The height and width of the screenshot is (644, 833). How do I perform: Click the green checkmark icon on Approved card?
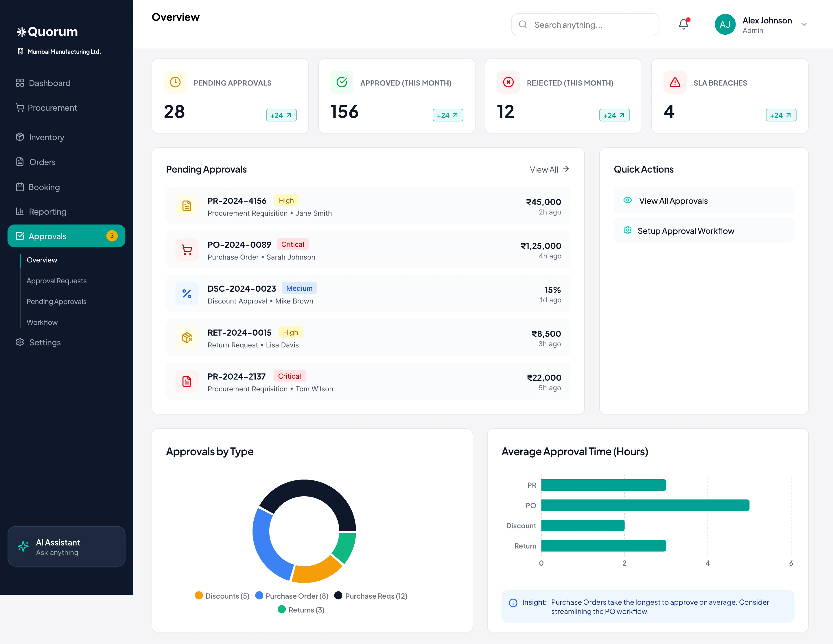click(x=342, y=82)
